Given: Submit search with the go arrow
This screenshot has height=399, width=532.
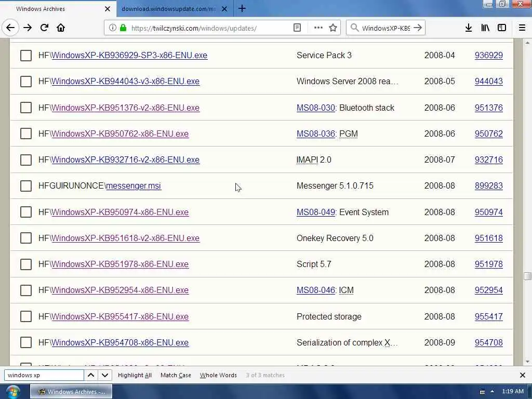Looking at the screenshot, I should tap(418, 28).
